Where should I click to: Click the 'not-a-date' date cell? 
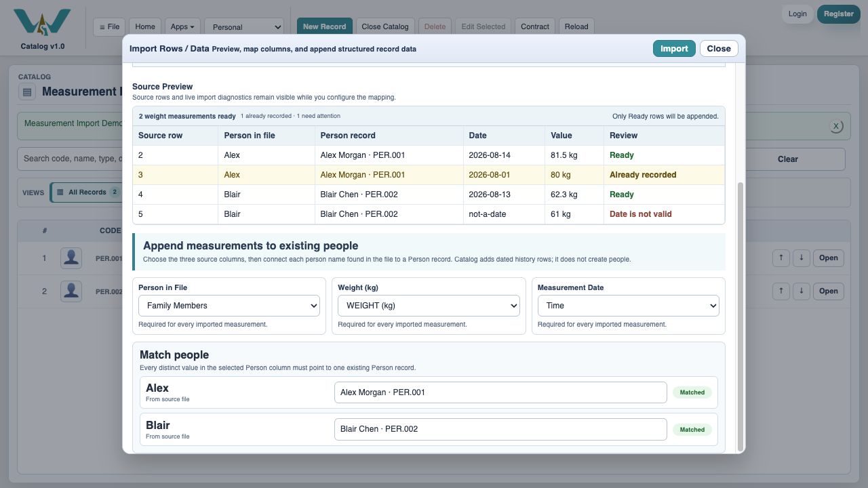(504, 214)
